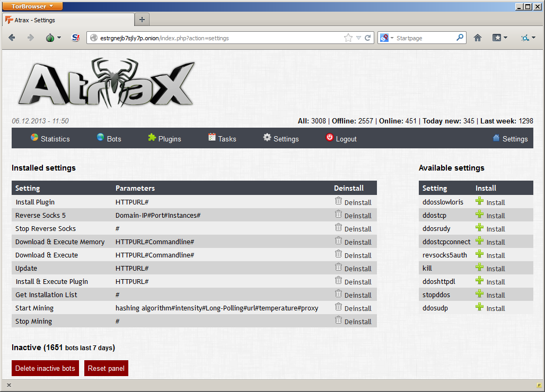Click the NoScript S icon
Screen dimensions: 545x392
tap(75, 38)
